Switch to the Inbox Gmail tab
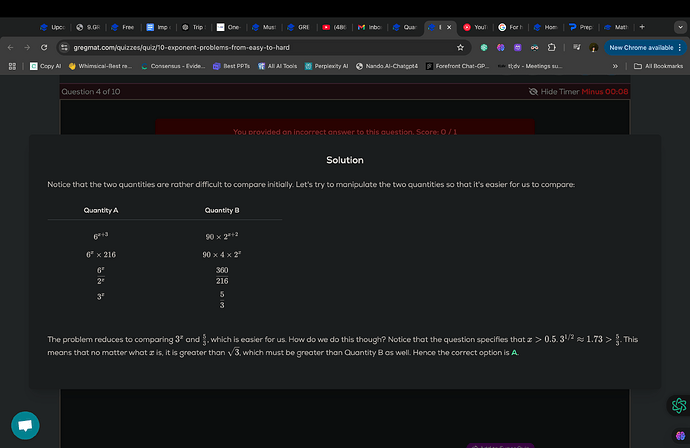 tap(370, 27)
